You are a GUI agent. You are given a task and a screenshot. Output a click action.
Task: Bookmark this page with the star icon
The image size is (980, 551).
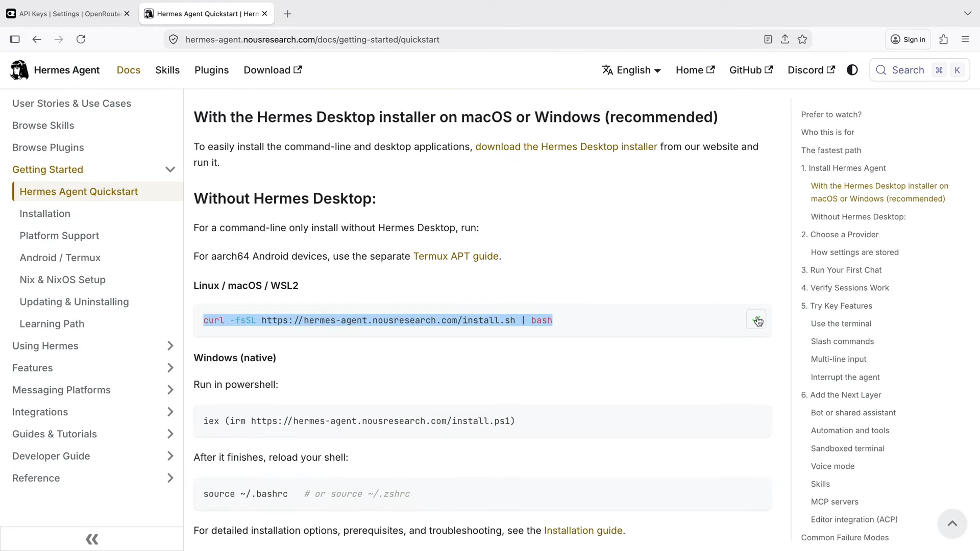click(802, 39)
